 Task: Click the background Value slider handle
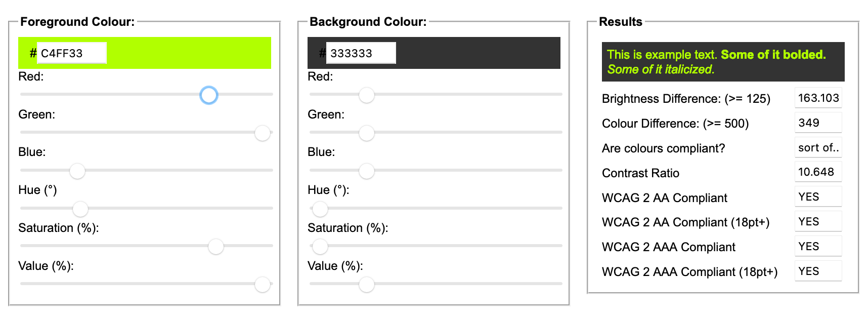[x=366, y=284]
